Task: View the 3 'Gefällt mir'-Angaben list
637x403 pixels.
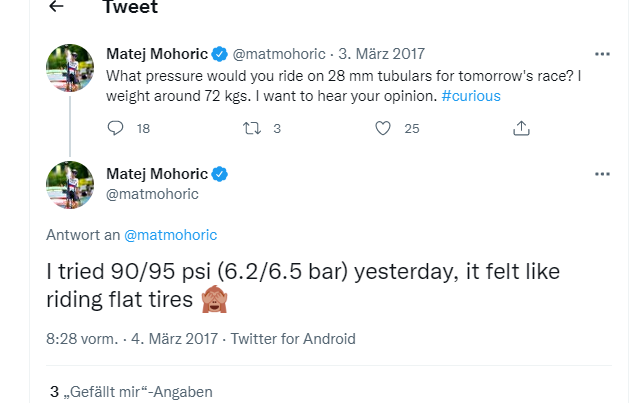Action: tap(132, 392)
